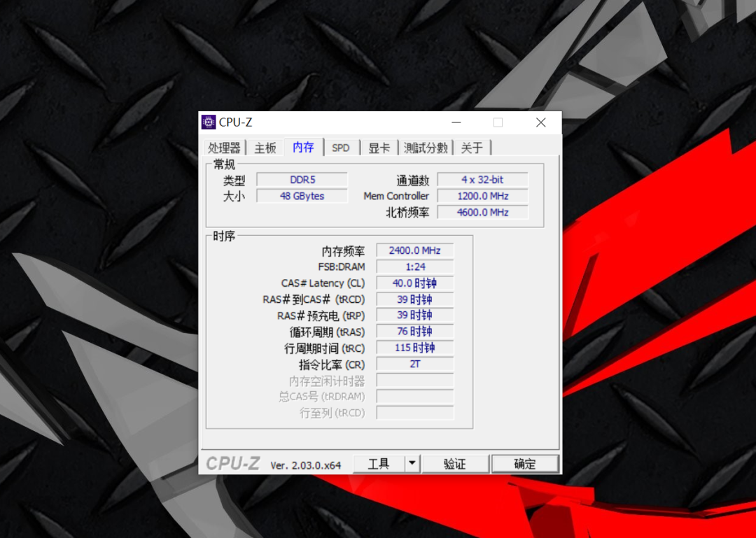The width and height of the screenshot is (756, 538).
Task: Click the RAS#到CAS# (tRCD) label
Action: pyautogui.click(x=314, y=300)
